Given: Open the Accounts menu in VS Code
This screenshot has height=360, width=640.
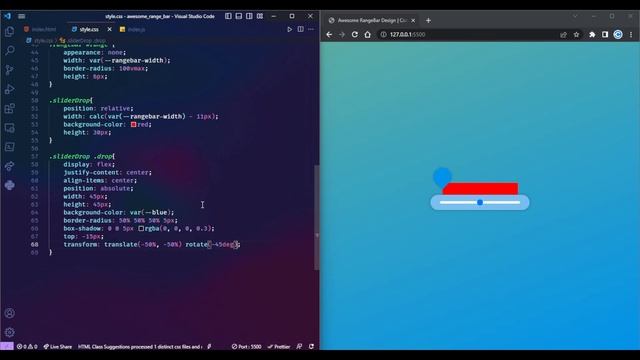Looking at the screenshot, I should click(x=9, y=313).
